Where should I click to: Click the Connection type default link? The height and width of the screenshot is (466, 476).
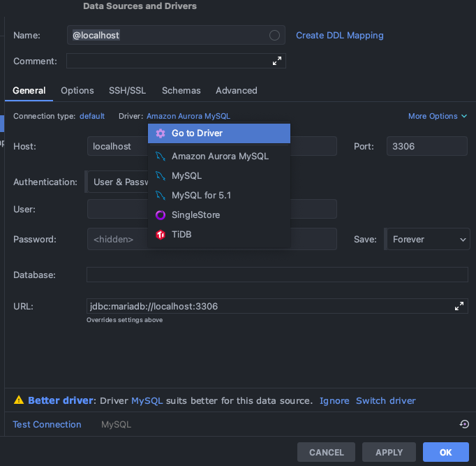tap(92, 116)
